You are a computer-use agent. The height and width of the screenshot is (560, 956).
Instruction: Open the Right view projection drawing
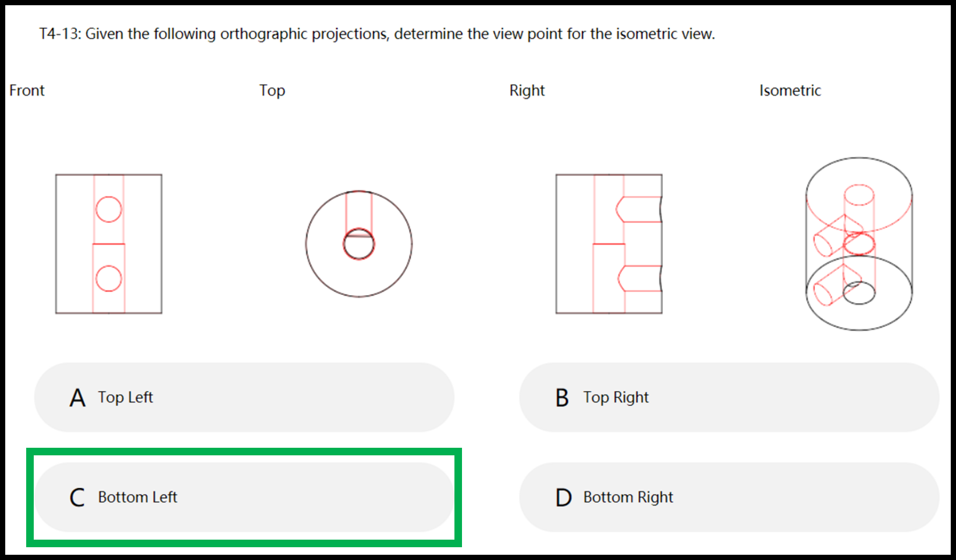(609, 244)
